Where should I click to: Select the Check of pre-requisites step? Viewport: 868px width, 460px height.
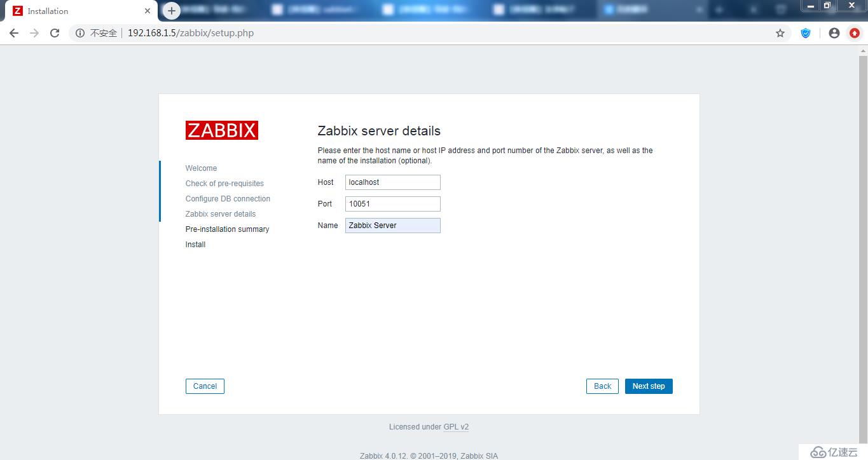(x=224, y=184)
